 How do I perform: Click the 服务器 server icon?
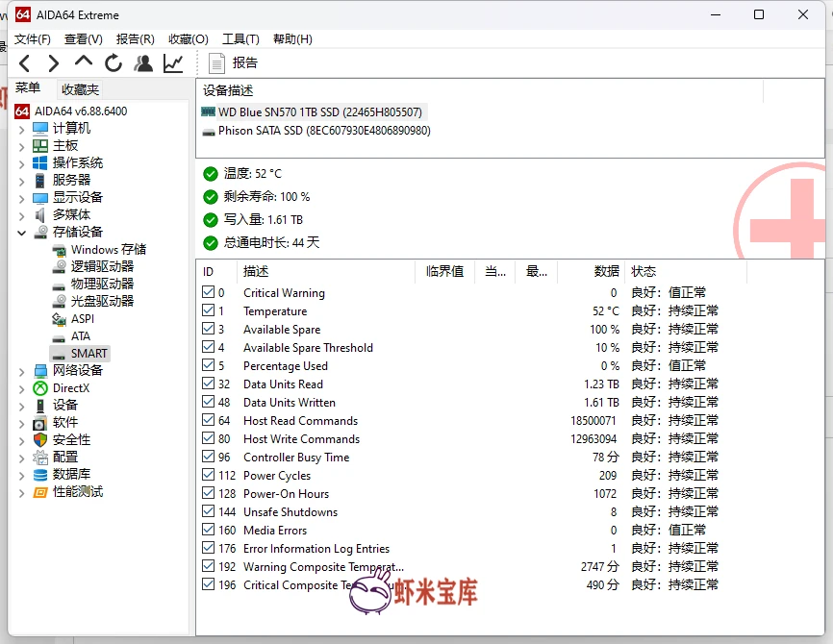coord(40,181)
